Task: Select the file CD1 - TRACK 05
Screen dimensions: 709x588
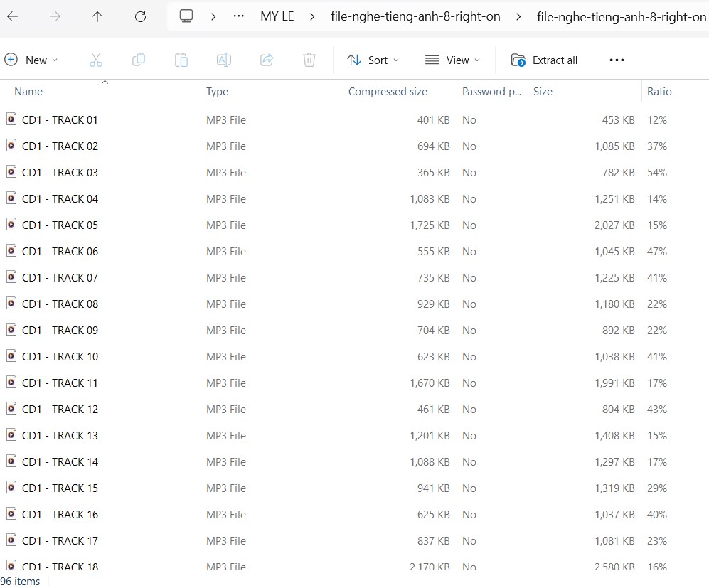Action: [x=60, y=225]
